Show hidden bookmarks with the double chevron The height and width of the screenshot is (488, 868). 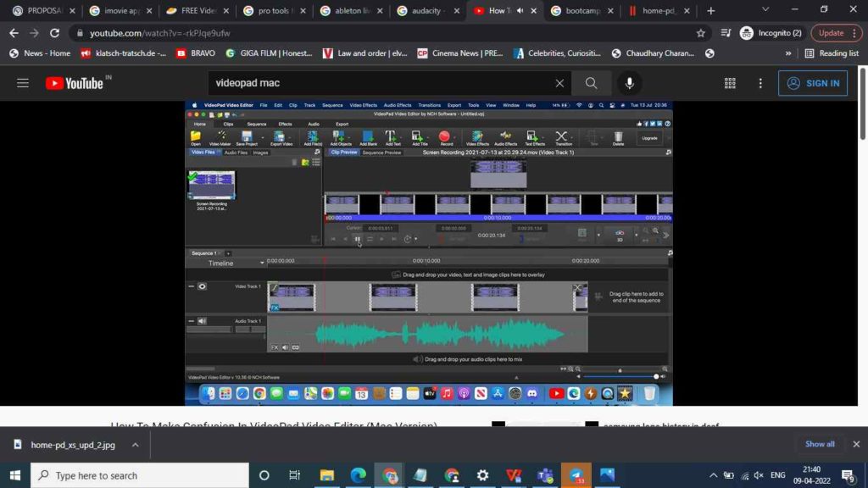point(788,53)
